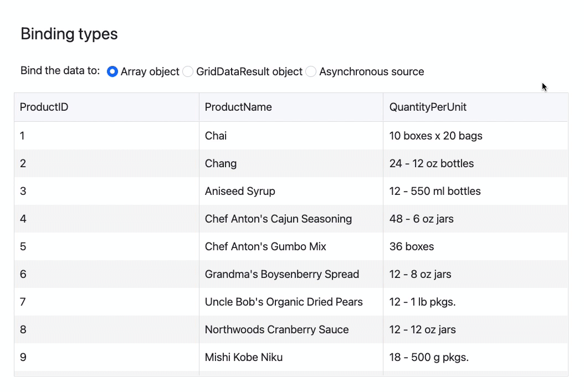Click the Mishi Kobe Niku cell
The width and height of the screenshot is (584, 392).
pyautogui.click(x=244, y=357)
